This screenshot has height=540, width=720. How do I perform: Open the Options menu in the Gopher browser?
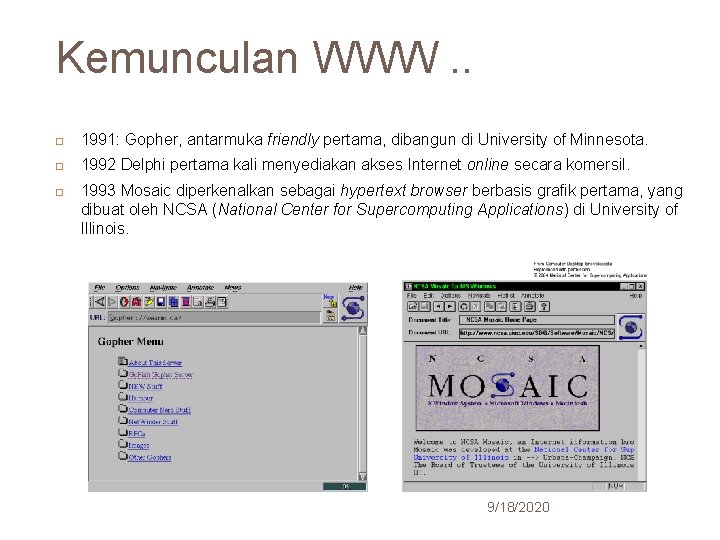tap(127, 288)
